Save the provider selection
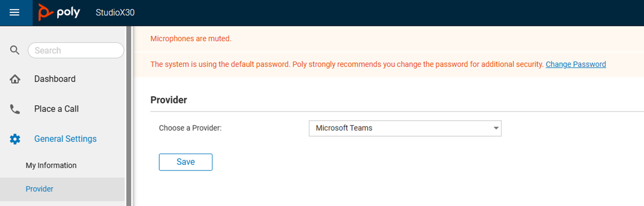The image size is (644, 206). pos(185,162)
